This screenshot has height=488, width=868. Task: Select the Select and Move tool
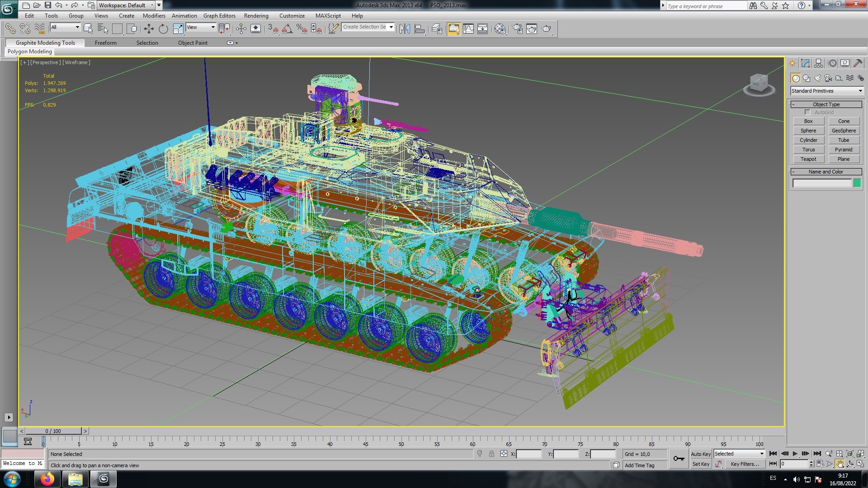[x=149, y=29]
